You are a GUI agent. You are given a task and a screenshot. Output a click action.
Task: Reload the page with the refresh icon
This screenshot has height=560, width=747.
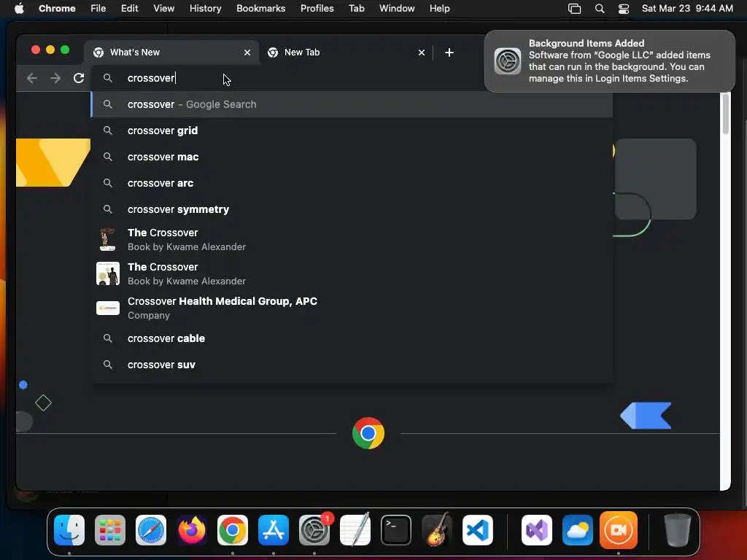point(79,78)
